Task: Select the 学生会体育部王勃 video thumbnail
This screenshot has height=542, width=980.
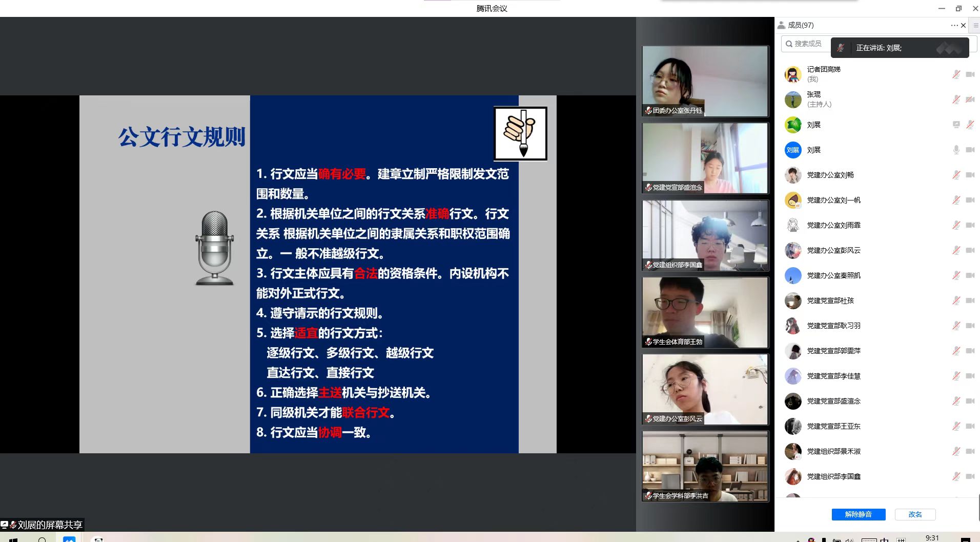Action: click(x=705, y=312)
